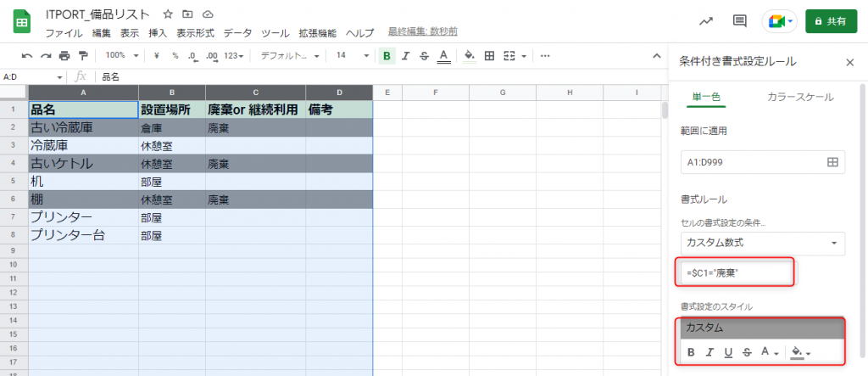The image size is (868, 376).
Task: Open the activity trend icon
Action: point(706,21)
